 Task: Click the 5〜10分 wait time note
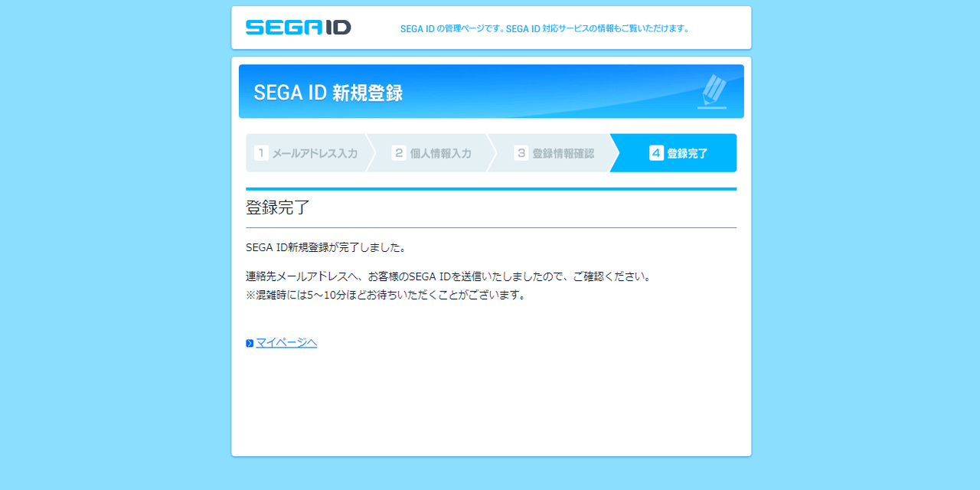(384, 294)
